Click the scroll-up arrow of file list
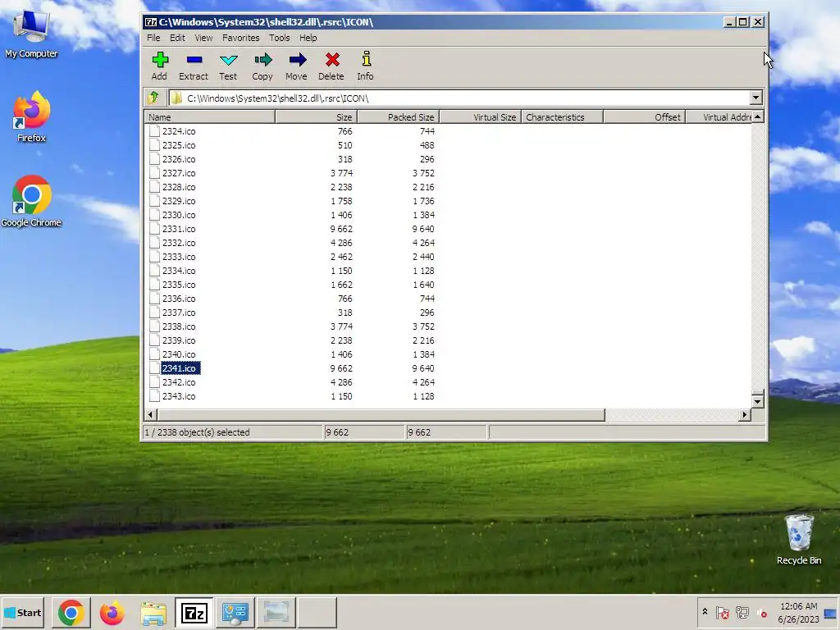The height and width of the screenshot is (630, 840). coord(757,116)
